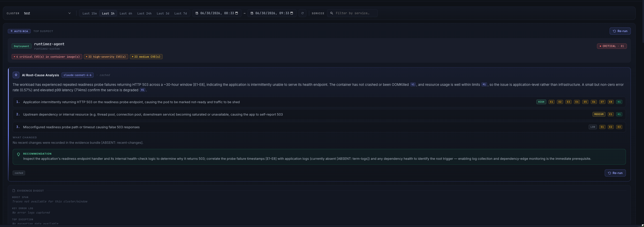
Task: Click the AUTO RCA star badge
Action: [19, 31]
